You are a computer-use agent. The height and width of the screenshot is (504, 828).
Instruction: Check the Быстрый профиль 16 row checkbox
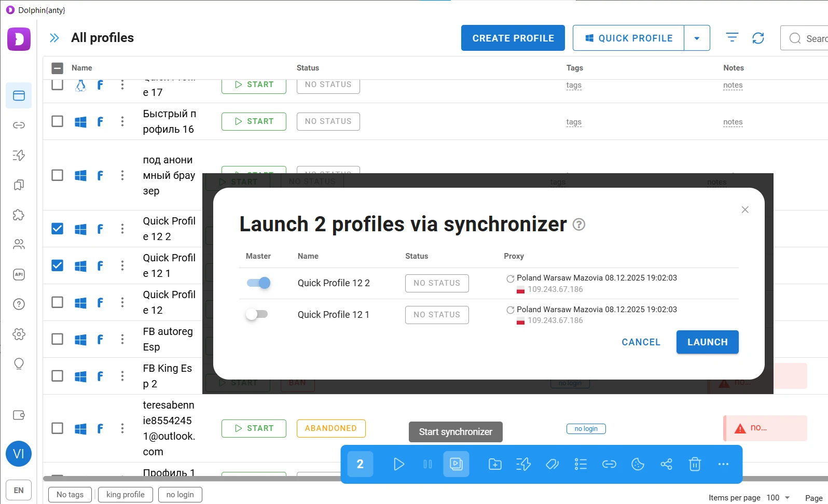[x=58, y=121]
